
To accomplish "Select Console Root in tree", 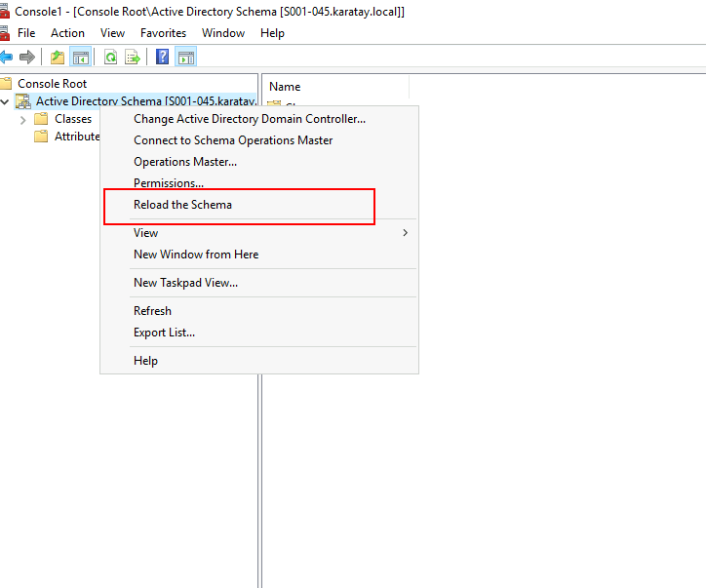I will click(53, 84).
